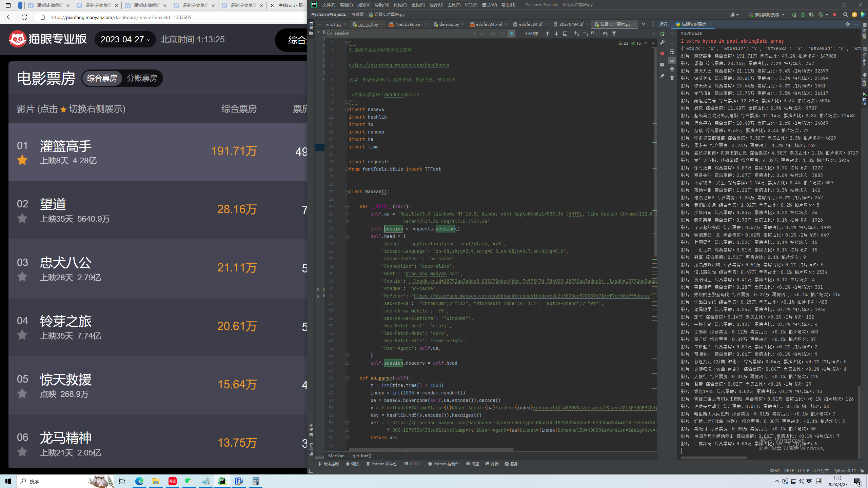Toggle whole Words W in find bar
Image resolution: width=868 pixels, height=488 pixels.
(x=502, y=34)
